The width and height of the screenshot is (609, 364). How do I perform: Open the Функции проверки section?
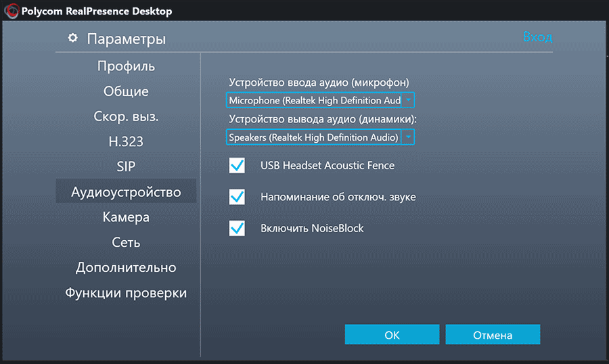pos(126,292)
